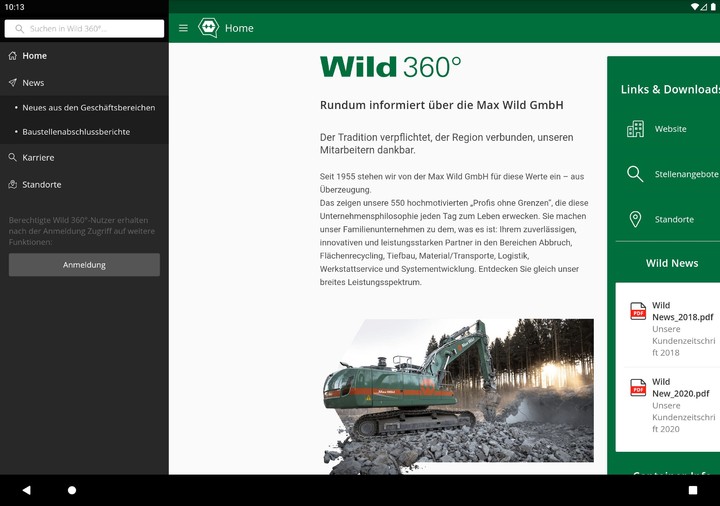Screen dimensions: 720x506
Task: Click 'Unsere Kundenzeitschrift 2018' description
Action: pos(683,341)
